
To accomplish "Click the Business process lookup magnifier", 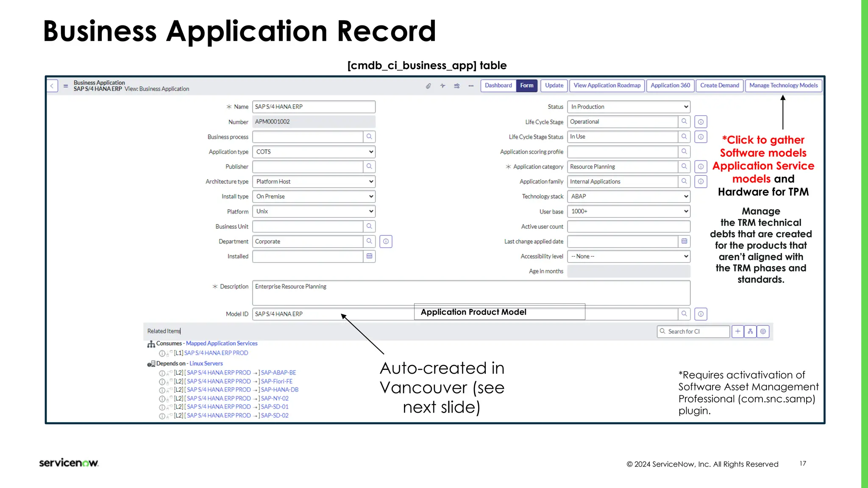I will [x=369, y=137].
